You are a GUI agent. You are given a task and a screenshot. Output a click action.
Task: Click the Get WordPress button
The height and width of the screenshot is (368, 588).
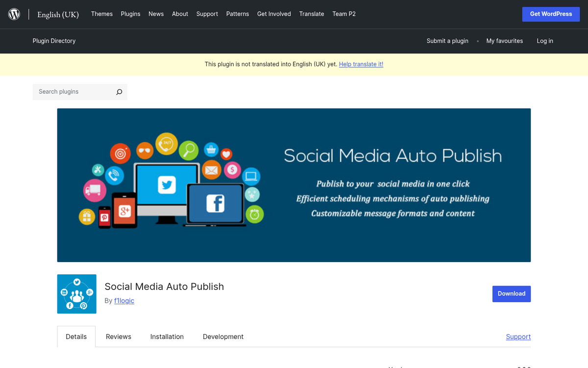pos(551,14)
